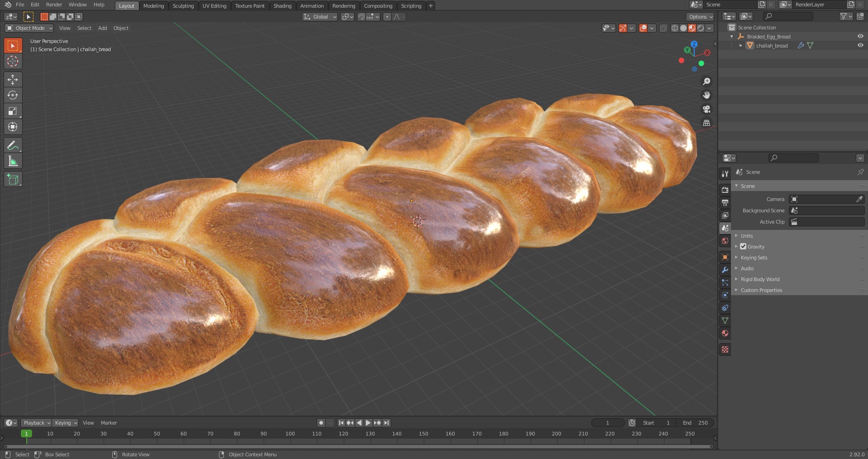Switch to solid viewport shading
This screenshot has width=868, height=459.
[x=683, y=28]
